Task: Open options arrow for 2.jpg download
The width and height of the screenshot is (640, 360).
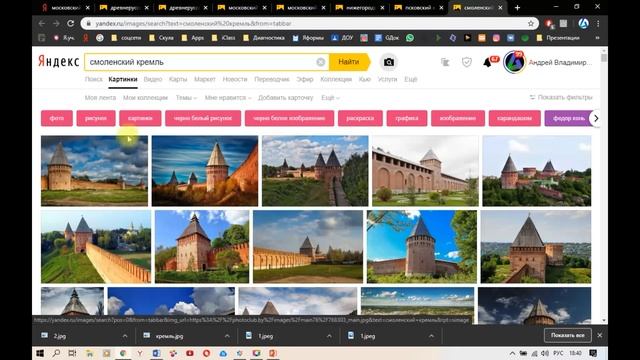Action: tap(125, 336)
